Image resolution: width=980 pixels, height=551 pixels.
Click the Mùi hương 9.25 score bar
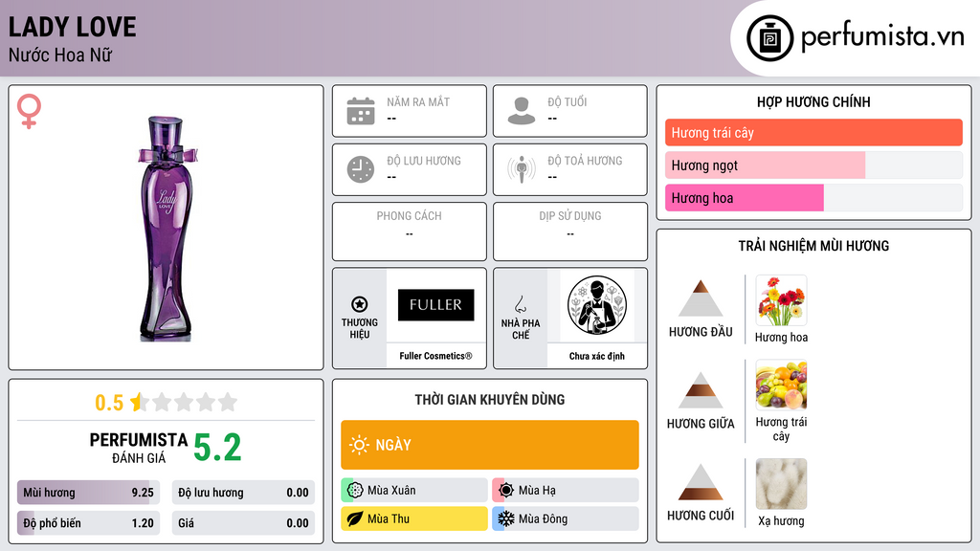(88, 493)
